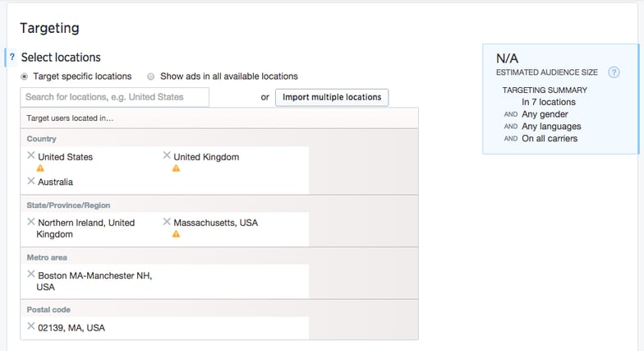
Task: Click help marker beside Select locations
Action: click(x=11, y=58)
